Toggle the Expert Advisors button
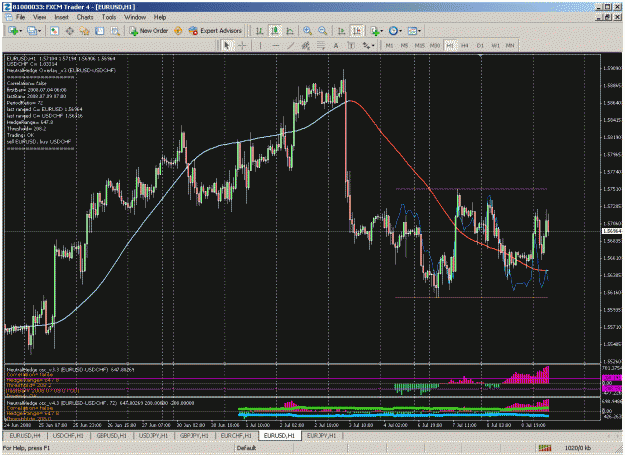Image resolution: width=625 pixels, height=455 pixels. point(216,31)
